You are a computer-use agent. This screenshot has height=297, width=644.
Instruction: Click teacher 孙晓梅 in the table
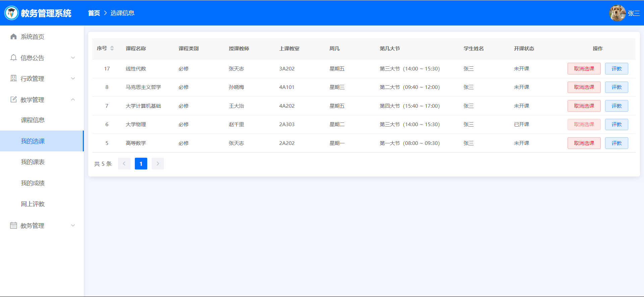(236, 87)
